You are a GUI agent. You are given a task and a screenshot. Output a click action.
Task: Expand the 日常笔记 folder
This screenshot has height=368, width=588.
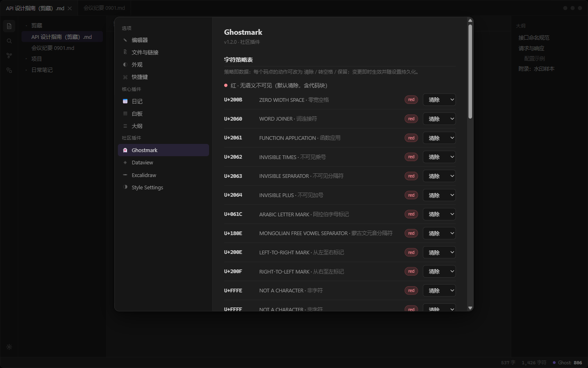[x=62, y=70]
